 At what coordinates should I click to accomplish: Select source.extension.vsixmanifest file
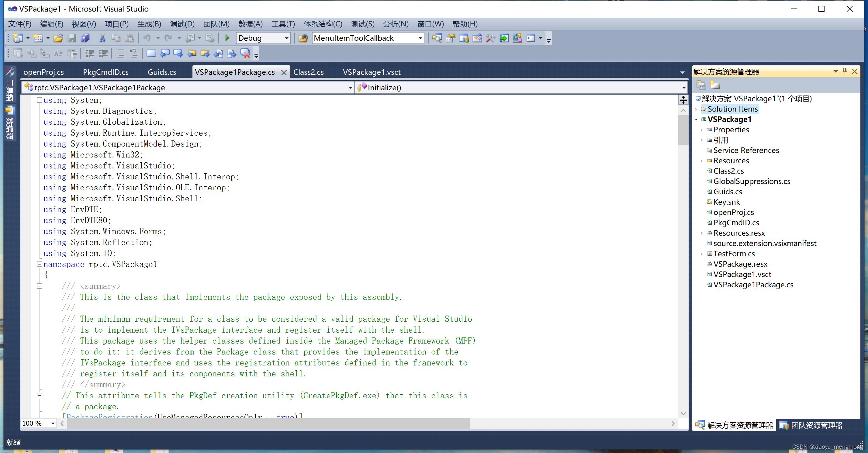pyautogui.click(x=765, y=243)
